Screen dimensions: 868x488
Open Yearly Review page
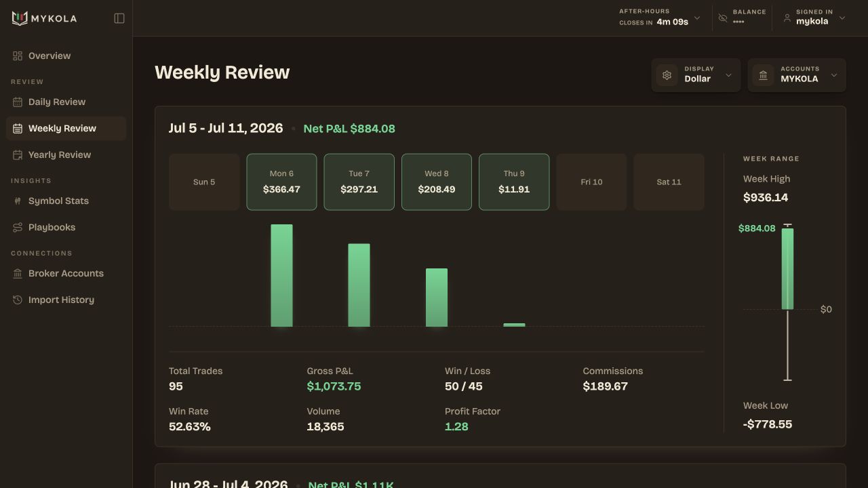tap(66, 155)
